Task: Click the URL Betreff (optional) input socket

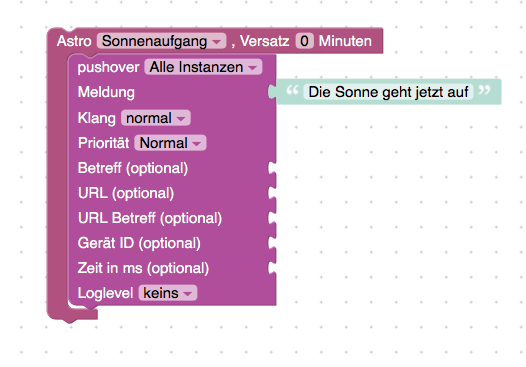Action: tap(272, 218)
